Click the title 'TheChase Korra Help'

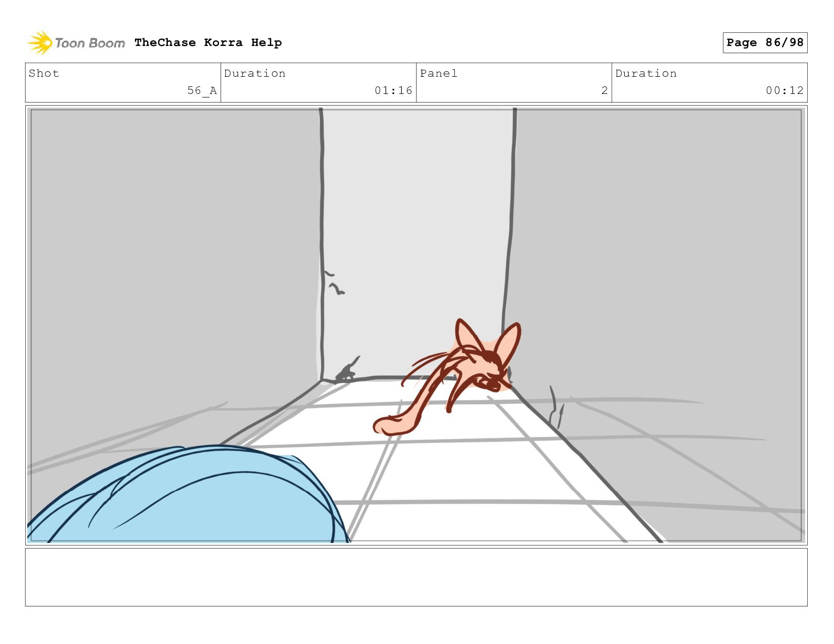[x=208, y=42]
